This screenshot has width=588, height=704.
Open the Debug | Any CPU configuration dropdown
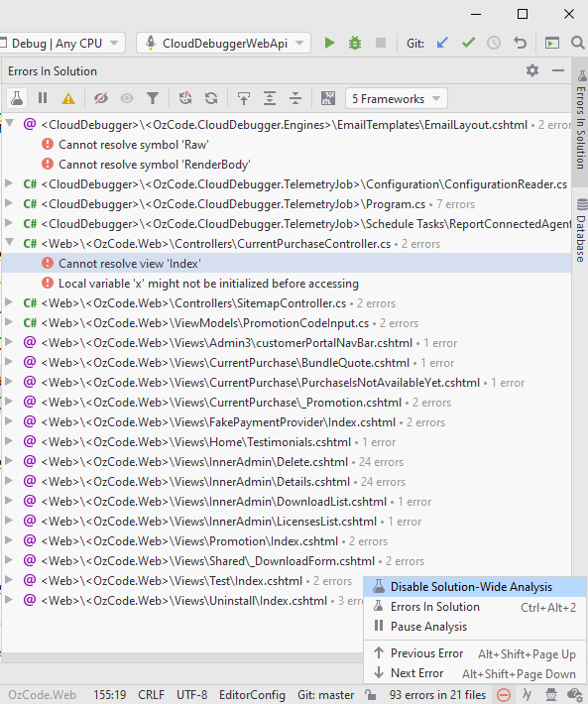click(x=61, y=44)
